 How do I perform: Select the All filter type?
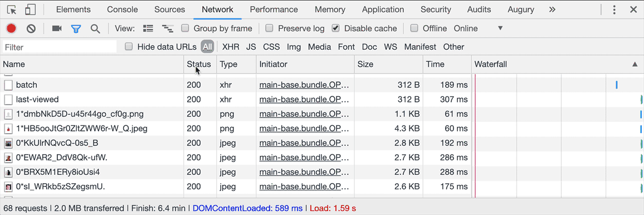tap(207, 47)
